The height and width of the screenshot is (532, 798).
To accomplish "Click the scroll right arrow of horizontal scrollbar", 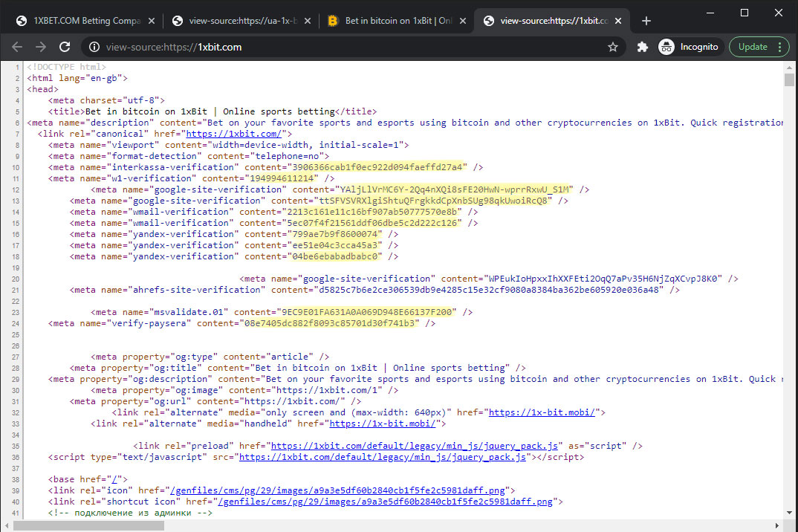I will (x=776, y=526).
